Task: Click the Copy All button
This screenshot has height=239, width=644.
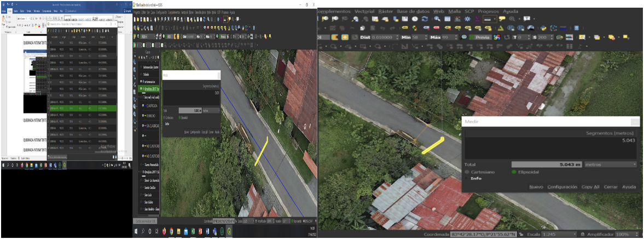Action: pos(590,187)
